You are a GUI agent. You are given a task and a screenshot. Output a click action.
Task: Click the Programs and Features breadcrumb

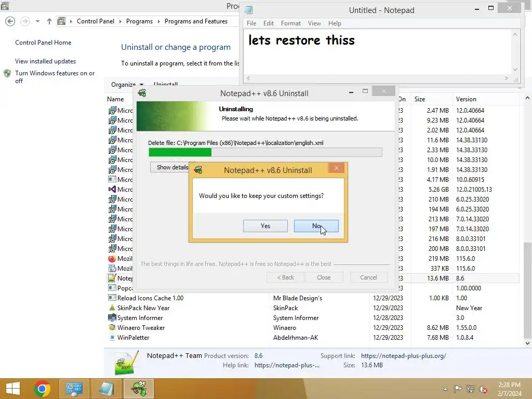[196, 21]
